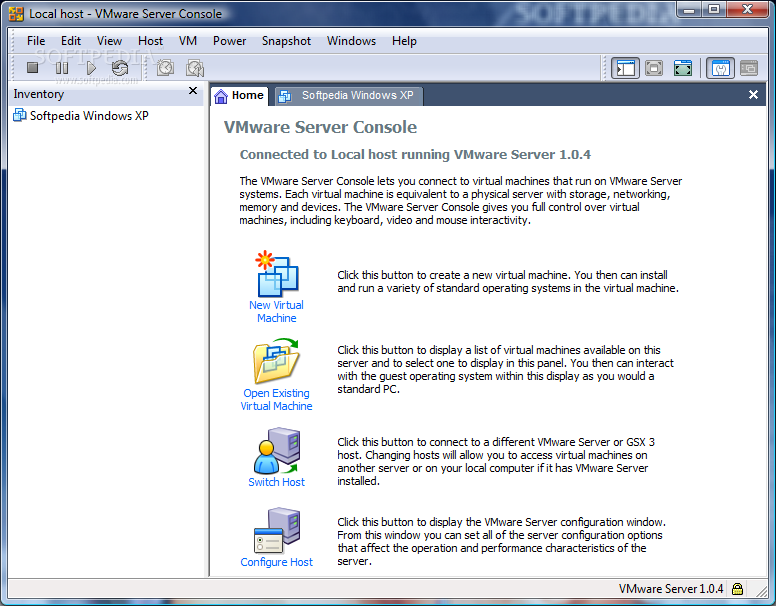Expand the Power menu
The width and height of the screenshot is (776, 606).
click(229, 41)
